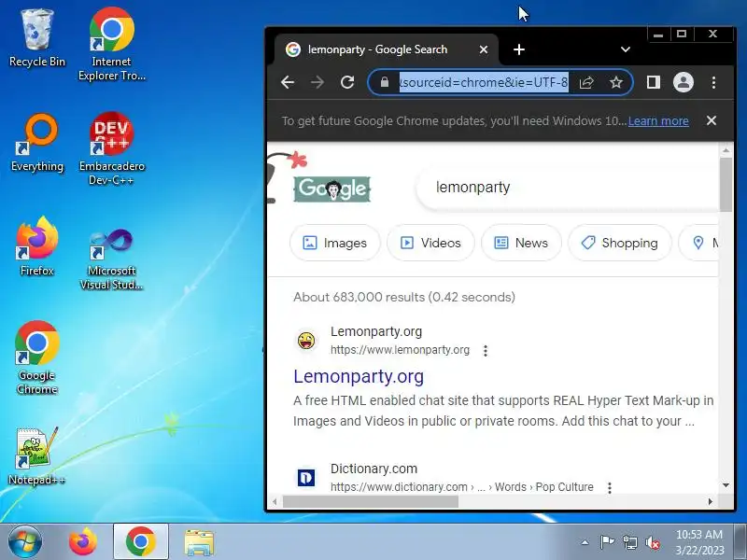Click horizontal scrollbar right arrow
The image size is (747, 560).
point(711,501)
